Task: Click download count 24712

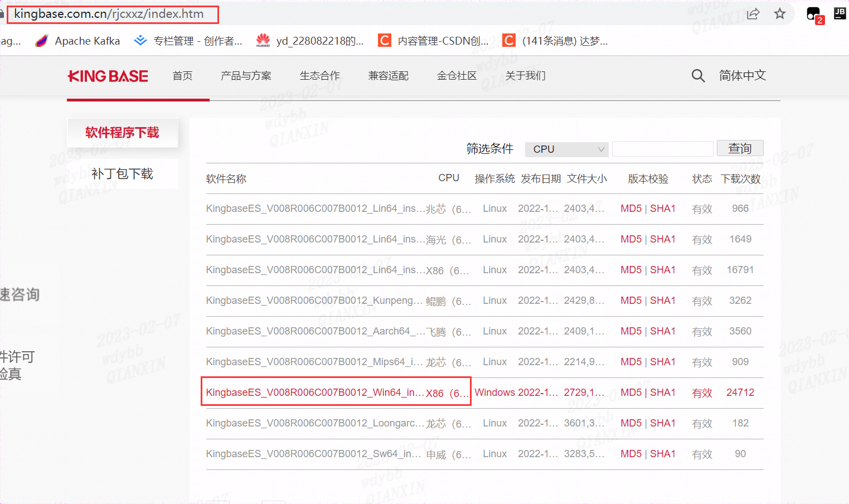Action: point(740,392)
